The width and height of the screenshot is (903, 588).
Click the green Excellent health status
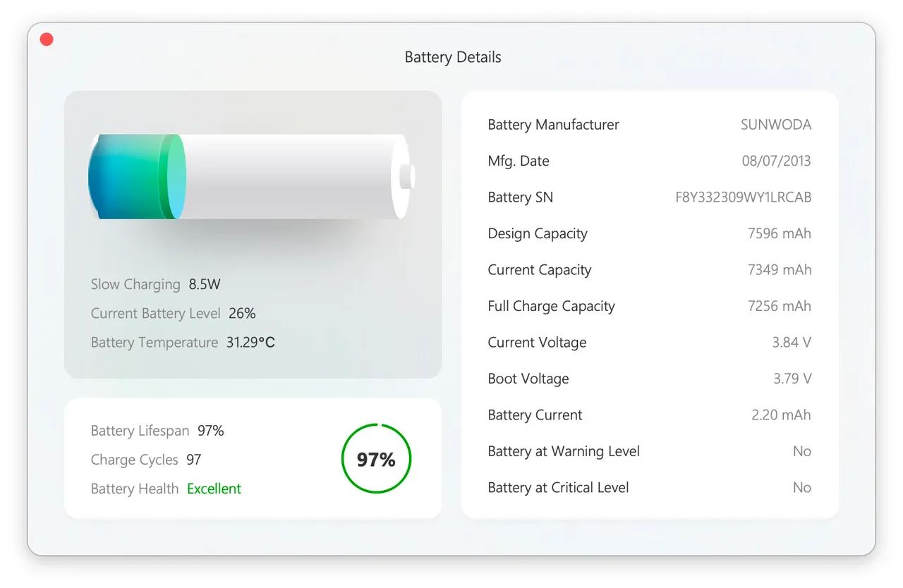tap(214, 489)
